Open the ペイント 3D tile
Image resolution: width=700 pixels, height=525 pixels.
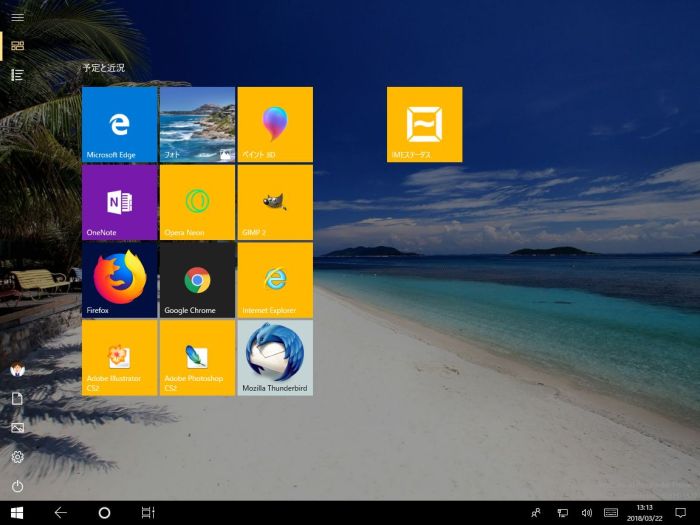(275, 124)
